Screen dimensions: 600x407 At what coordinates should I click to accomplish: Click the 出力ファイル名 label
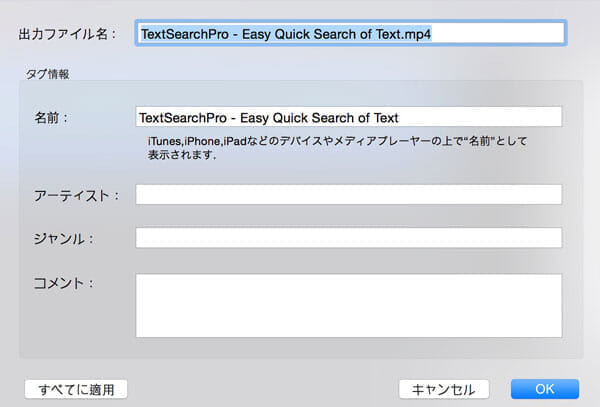pyautogui.click(x=67, y=34)
